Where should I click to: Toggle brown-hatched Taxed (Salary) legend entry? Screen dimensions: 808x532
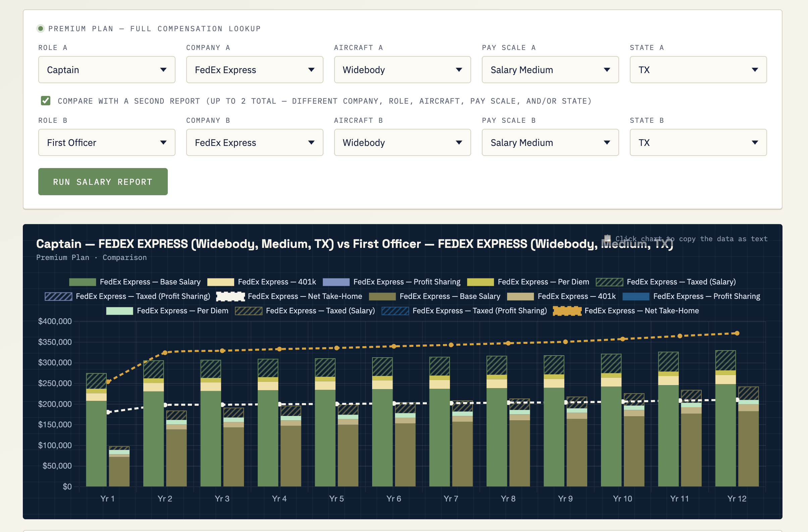pos(305,311)
